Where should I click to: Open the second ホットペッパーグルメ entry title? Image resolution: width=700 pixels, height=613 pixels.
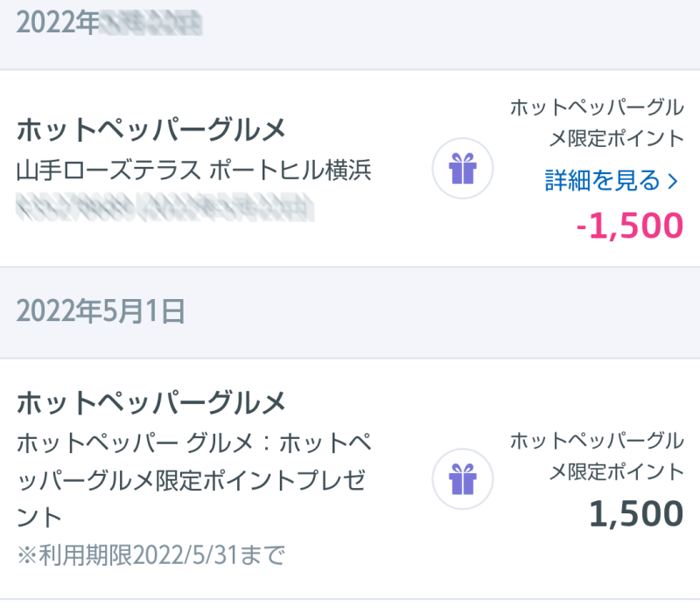[x=150, y=402]
